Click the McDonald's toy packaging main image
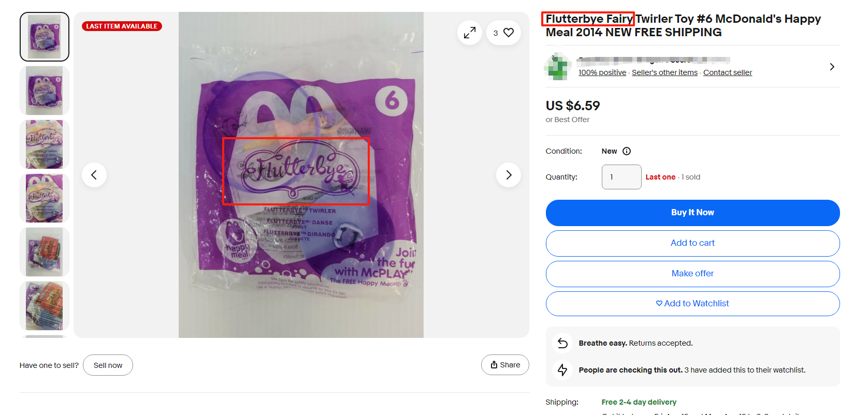This screenshot has height=415, width=868. [301, 174]
